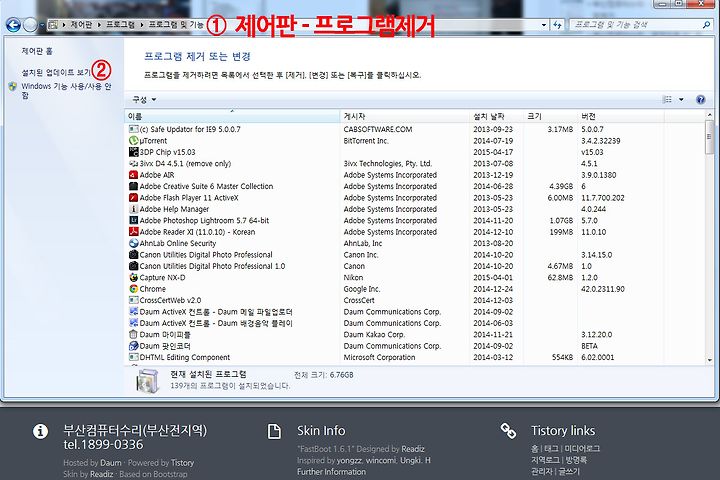Image resolution: width=720 pixels, height=480 pixels.
Task: Click the view mode icon
Action: (667, 99)
